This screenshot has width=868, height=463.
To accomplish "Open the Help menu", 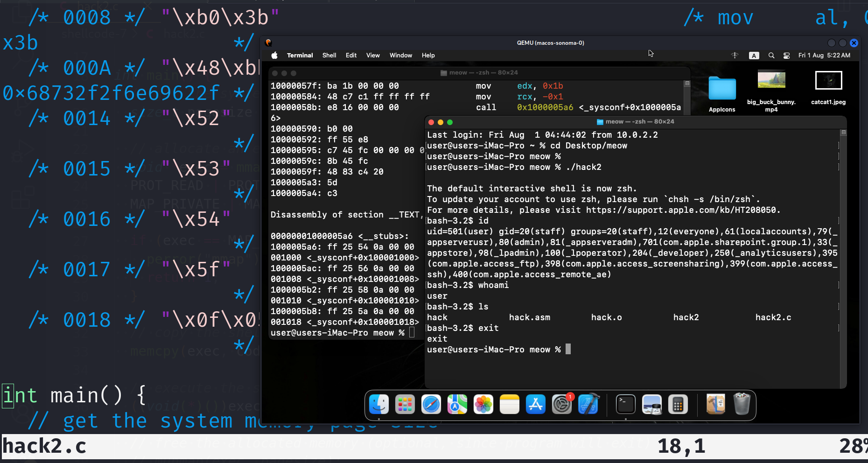I will click(428, 55).
